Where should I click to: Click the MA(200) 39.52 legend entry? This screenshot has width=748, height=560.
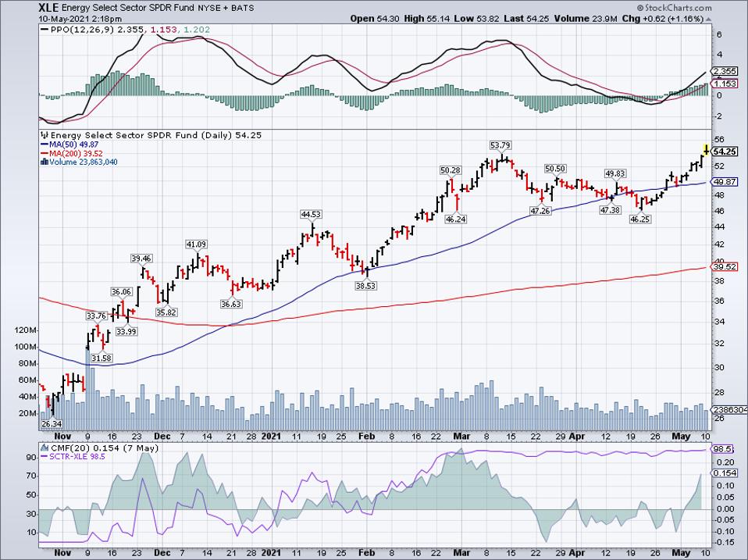point(77,154)
